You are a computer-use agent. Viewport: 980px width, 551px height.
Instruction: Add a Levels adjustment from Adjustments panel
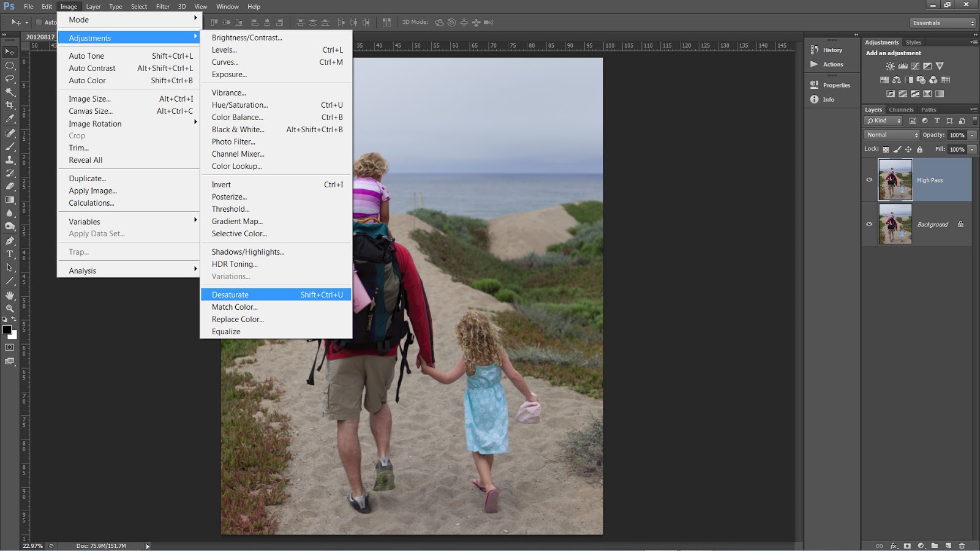(903, 66)
